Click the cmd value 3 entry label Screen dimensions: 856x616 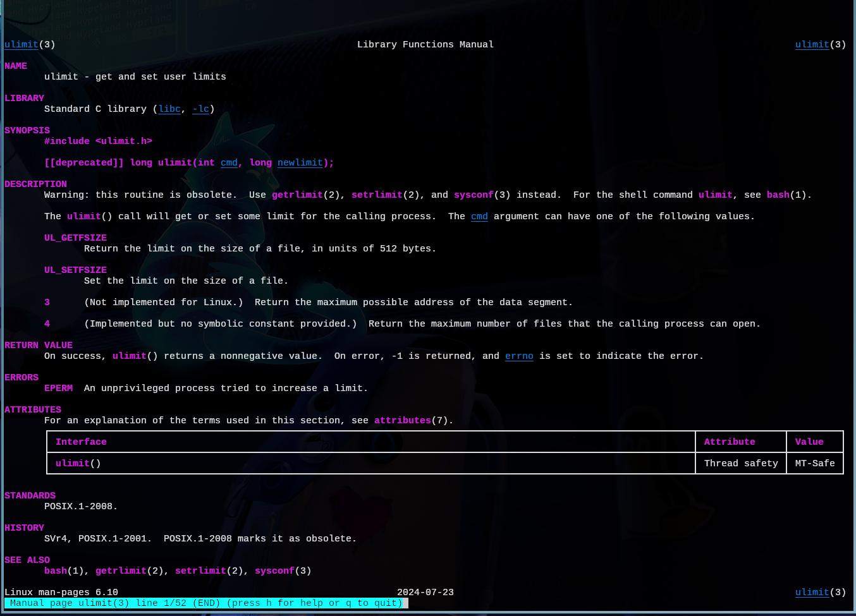coord(47,303)
